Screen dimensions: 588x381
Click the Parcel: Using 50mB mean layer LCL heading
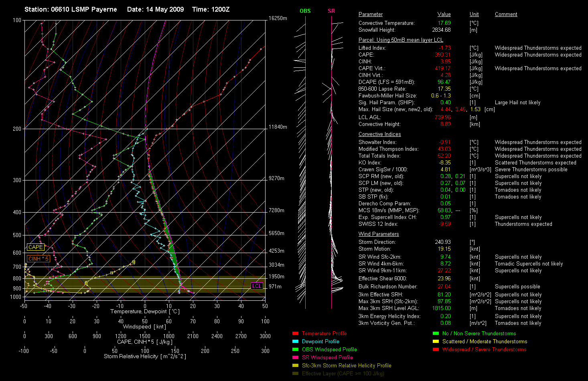coord(401,40)
